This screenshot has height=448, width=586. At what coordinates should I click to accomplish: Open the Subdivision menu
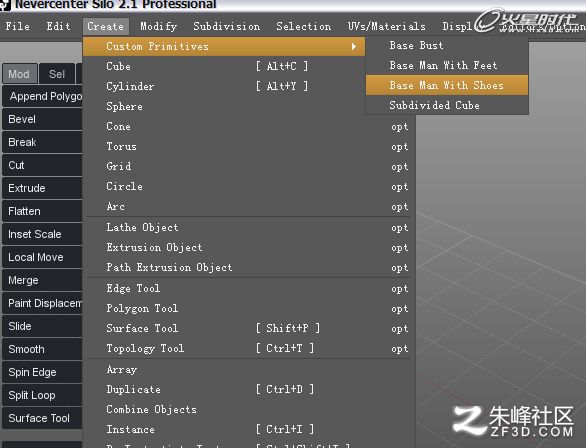tap(226, 27)
